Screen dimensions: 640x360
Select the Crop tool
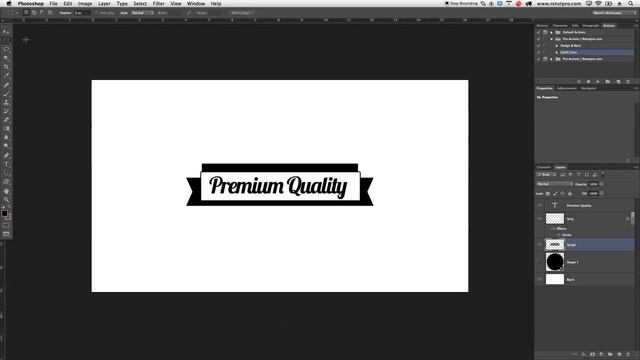pos(6,67)
